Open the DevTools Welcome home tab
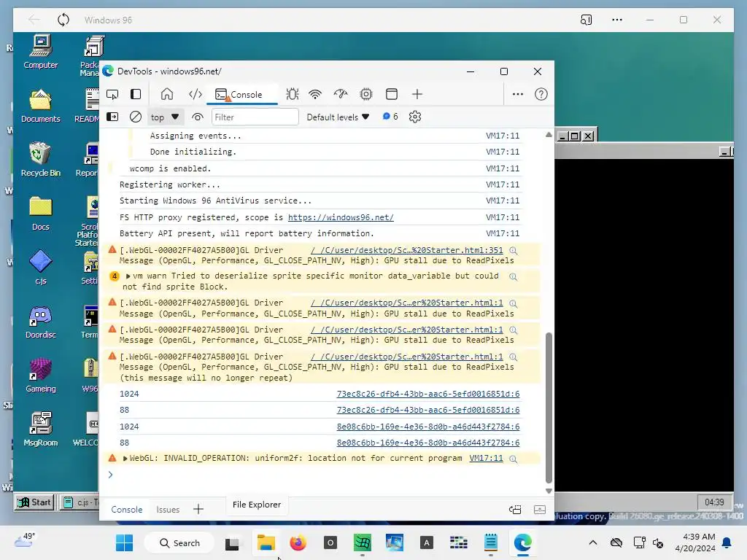747x560 pixels. coord(167,94)
